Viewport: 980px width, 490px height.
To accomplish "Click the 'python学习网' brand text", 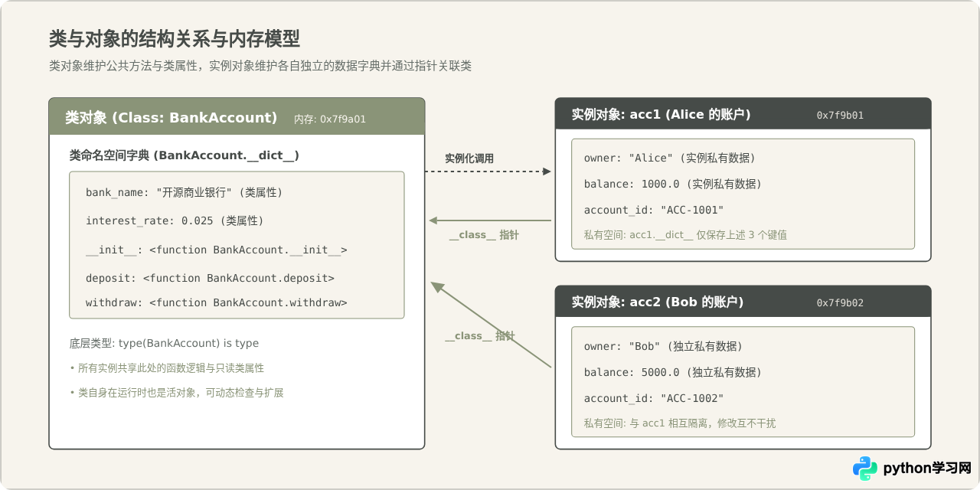I will pyautogui.click(x=927, y=469).
